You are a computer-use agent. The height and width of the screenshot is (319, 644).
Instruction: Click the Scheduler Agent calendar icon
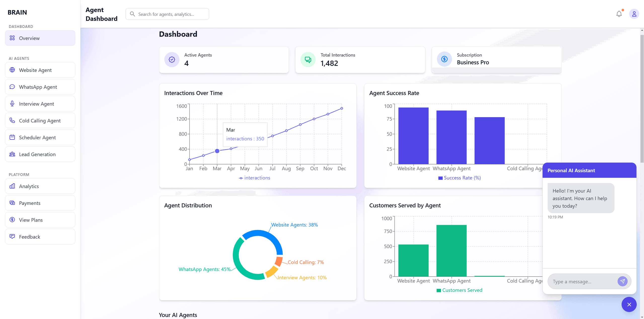(x=12, y=137)
